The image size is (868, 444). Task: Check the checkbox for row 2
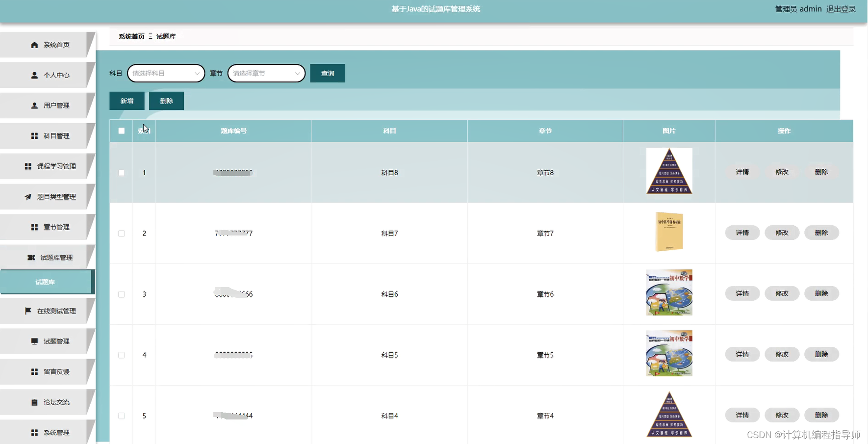(122, 234)
